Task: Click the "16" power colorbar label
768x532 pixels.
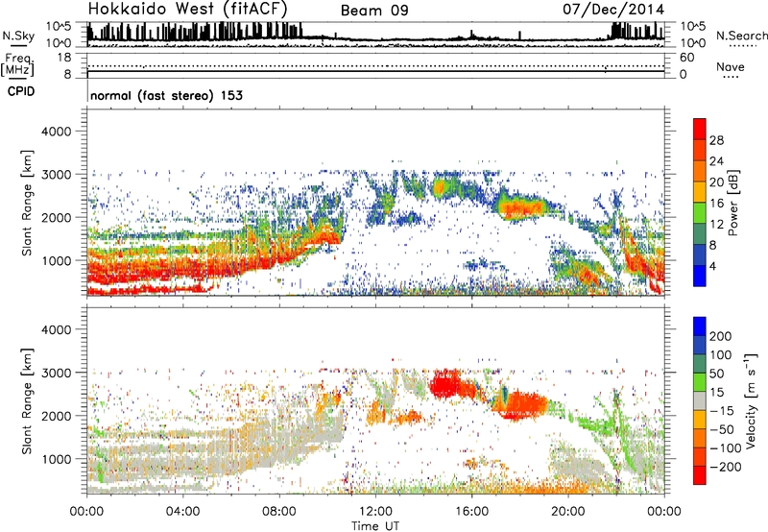Action: click(716, 203)
